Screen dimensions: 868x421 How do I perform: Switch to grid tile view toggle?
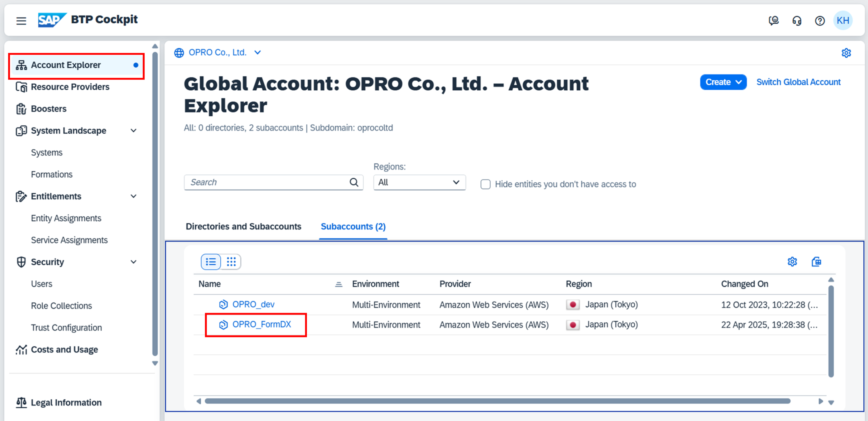[x=231, y=261]
